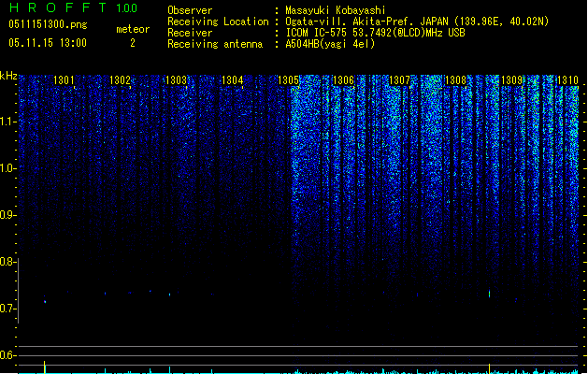Click the bright meteor echo below the 1309 marker
This screenshot has height=374, width=588.
coord(489,294)
